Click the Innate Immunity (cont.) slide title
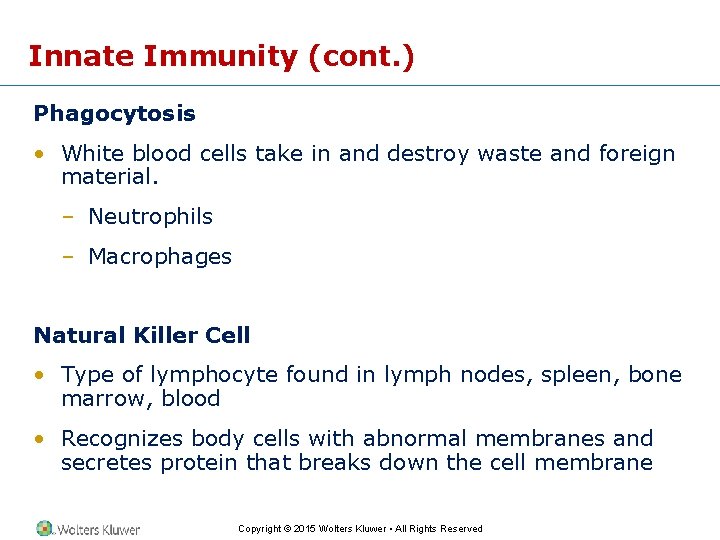720x540 pixels. [221, 57]
